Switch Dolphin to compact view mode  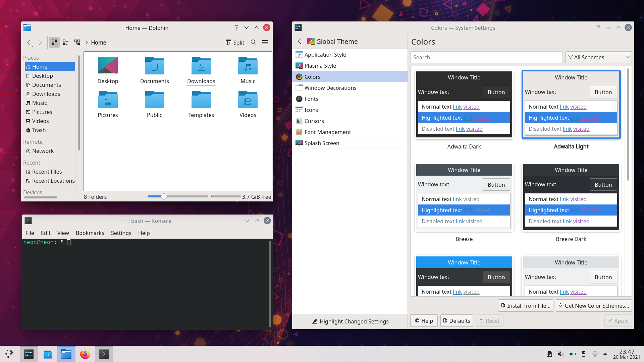pos(66,42)
